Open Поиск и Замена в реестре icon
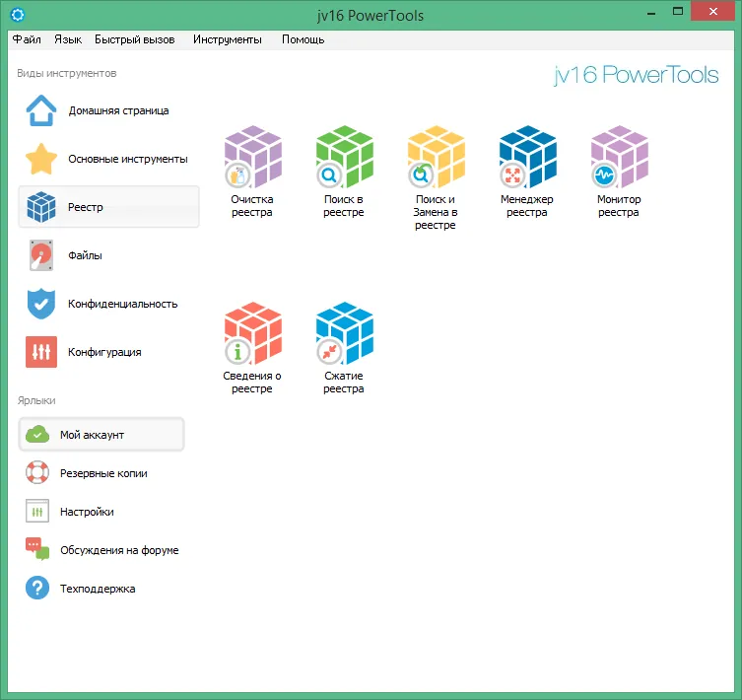 point(436,157)
